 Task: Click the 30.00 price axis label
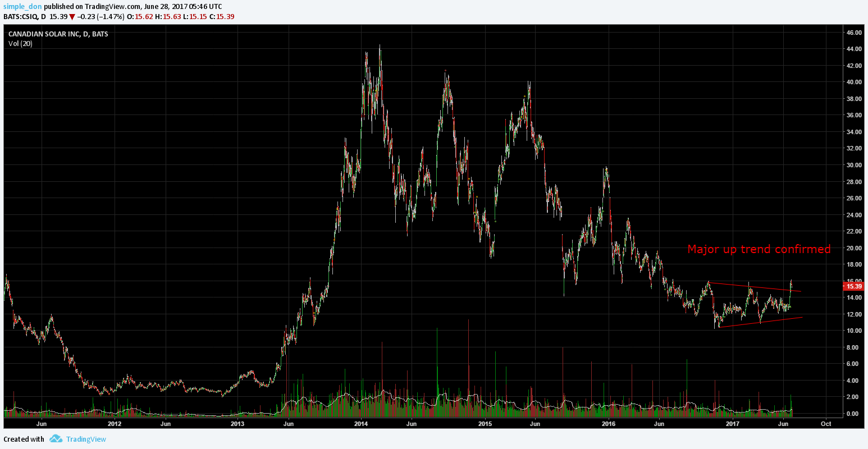click(854, 165)
